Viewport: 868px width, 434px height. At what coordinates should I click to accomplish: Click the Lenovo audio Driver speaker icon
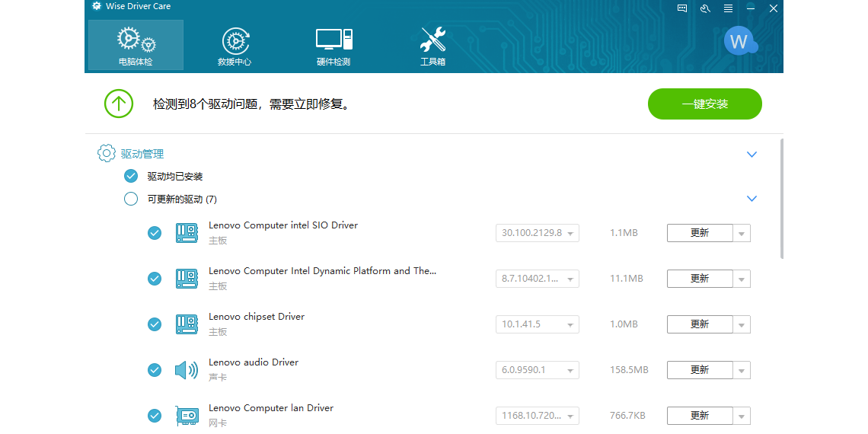[x=187, y=370]
